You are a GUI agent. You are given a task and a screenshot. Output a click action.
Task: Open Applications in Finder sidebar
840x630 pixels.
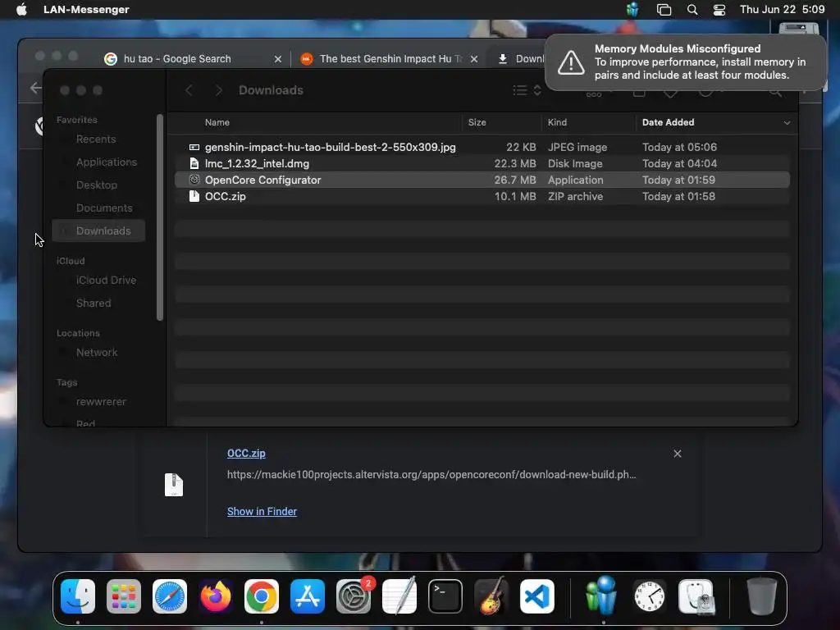107,162
